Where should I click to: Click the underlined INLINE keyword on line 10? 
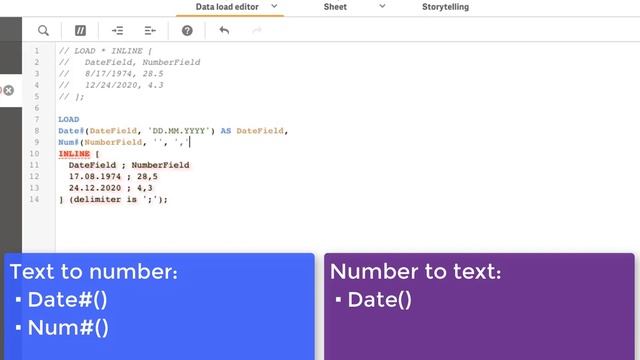(x=74, y=154)
